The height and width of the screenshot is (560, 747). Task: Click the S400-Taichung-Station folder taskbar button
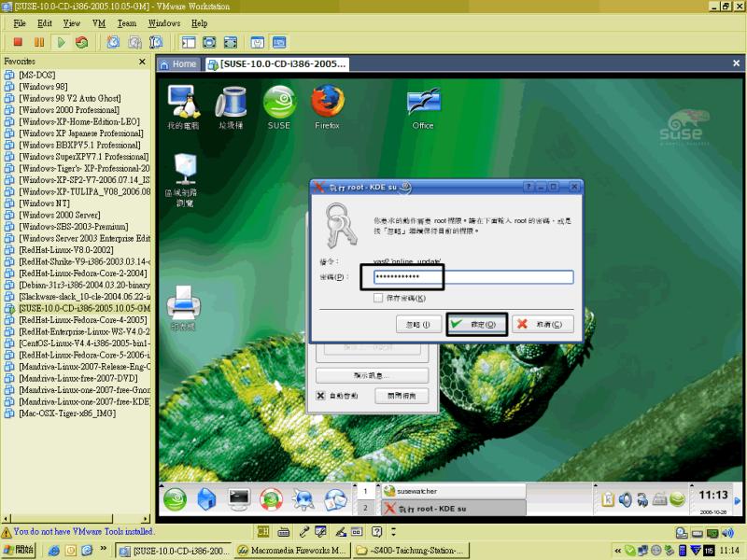pos(411,551)
